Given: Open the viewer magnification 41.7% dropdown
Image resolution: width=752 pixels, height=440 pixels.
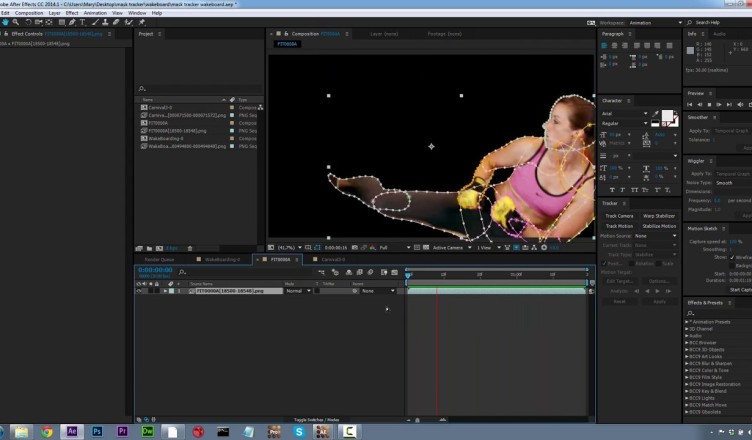Looking at the screenshot, I should click(289, 248).
